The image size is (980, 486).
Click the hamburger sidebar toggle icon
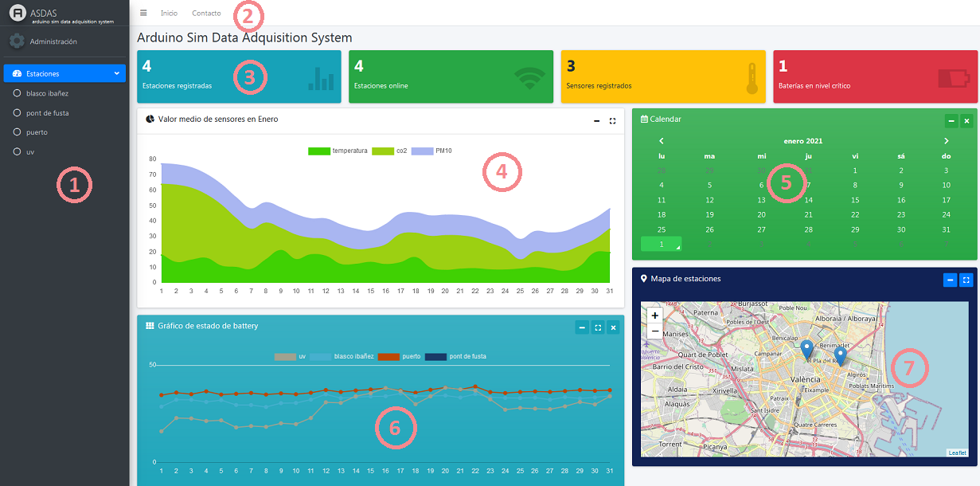click(x=143, y=14)
